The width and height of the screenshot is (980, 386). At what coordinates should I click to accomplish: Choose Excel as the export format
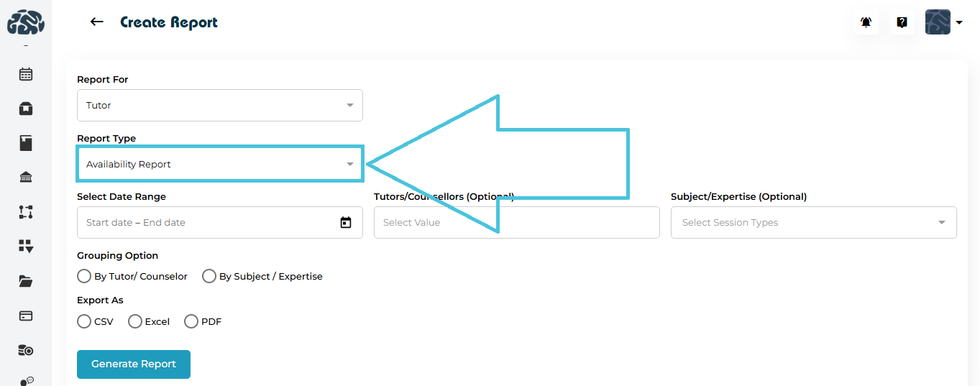click(135, 321)
